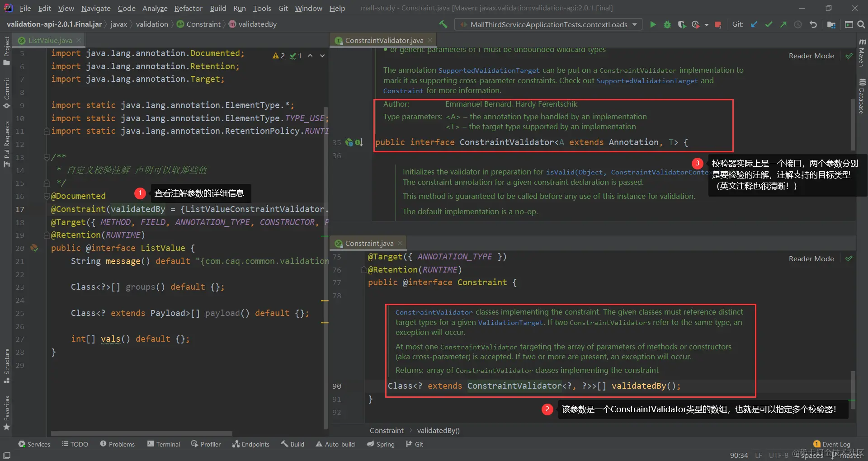Stop the running process with red square

point(718,24)
